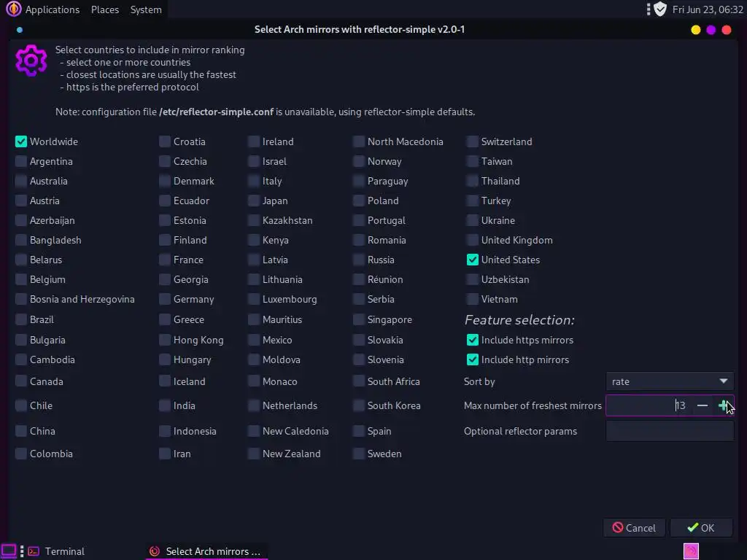Open the System menu
The width and height of the screenshot is (747, 560).
coord(146,9)
